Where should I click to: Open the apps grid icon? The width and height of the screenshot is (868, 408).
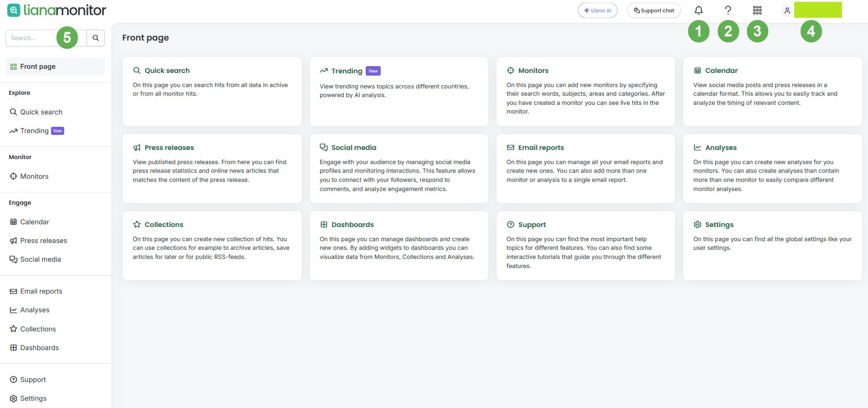click(757, 10)
